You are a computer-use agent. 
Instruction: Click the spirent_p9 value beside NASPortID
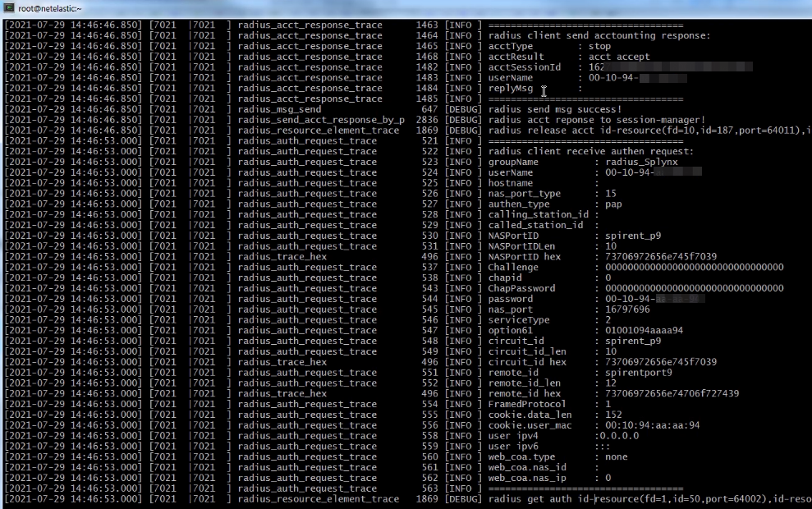point(633,236)
